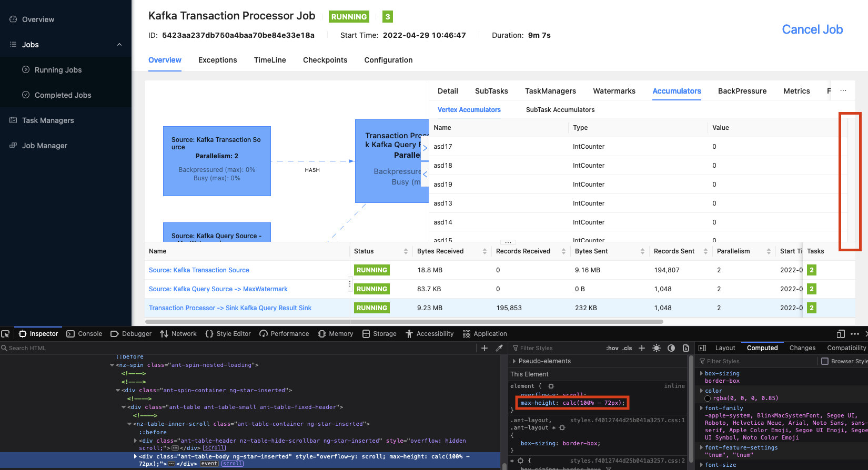868x470 pixels.
Task: Click the collapse sidebar pane icon
Action: click(702, 348)
